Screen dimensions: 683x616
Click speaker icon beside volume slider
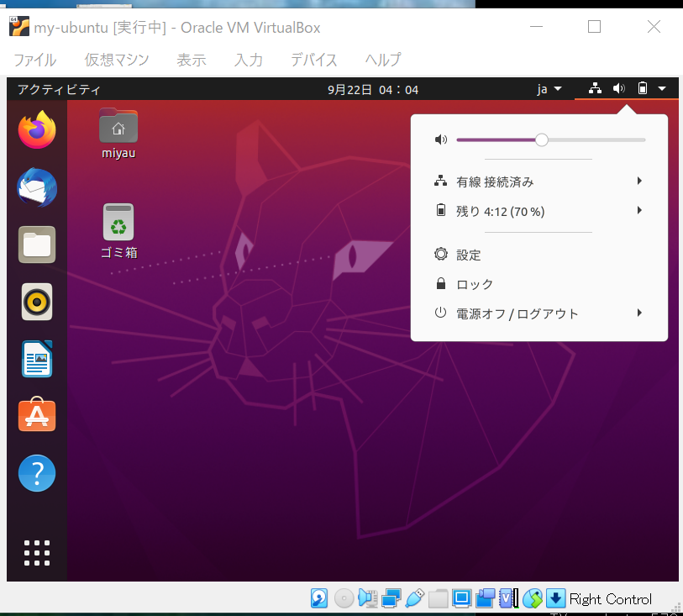click(441, 140)
